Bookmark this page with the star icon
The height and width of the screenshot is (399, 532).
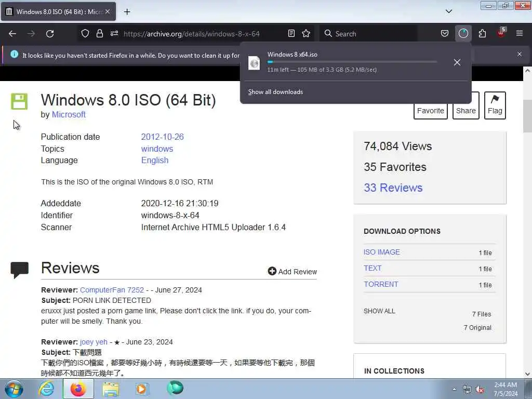[x=306, y=33]
